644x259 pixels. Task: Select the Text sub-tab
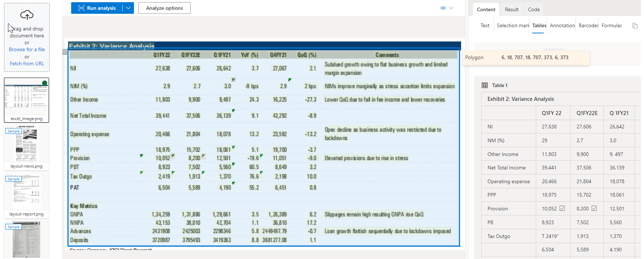tap(485, 25)
